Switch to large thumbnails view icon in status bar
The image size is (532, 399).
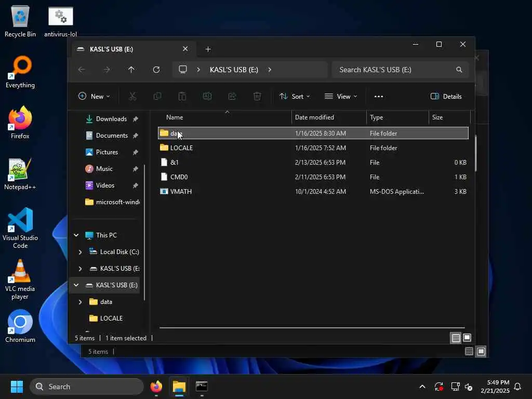tap(467, 338)
